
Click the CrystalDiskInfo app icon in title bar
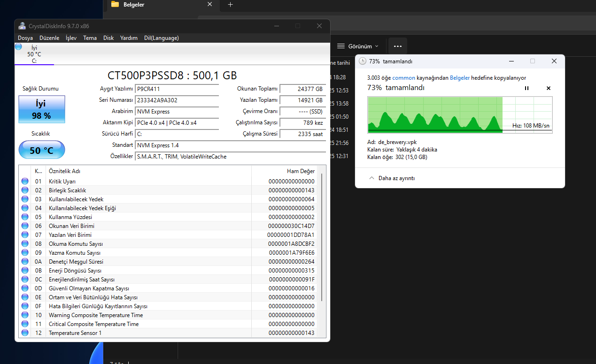pyautogui.click(x=22, y=26)
